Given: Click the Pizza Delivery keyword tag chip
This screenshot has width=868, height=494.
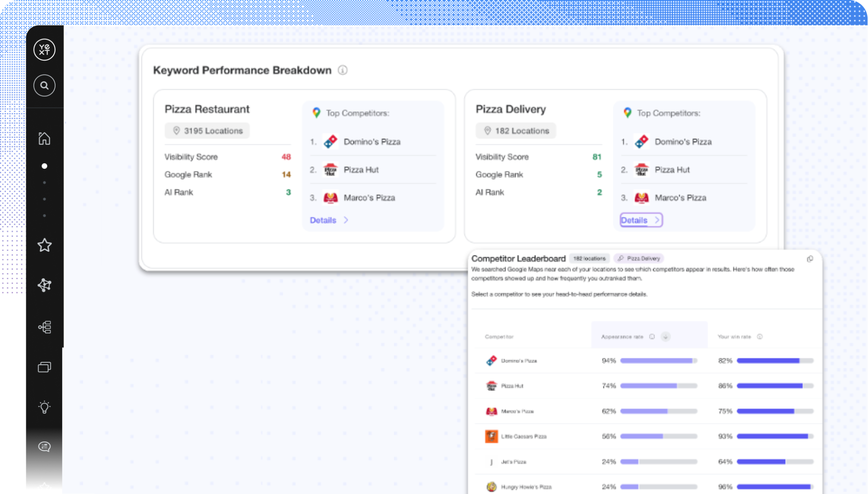Looking at the screenshot, I should point(639,258).
